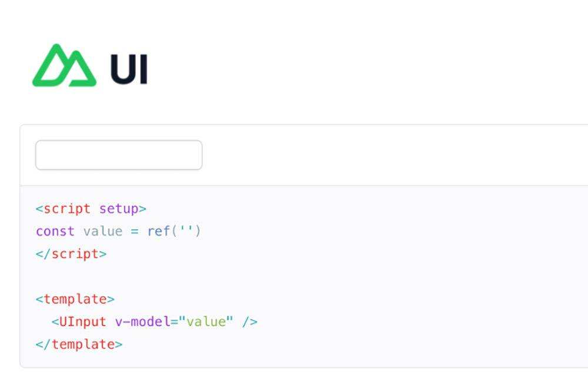The image size is (588, 392).
Task: Click the "setup" attribute in the script tag
Action: 118,209
